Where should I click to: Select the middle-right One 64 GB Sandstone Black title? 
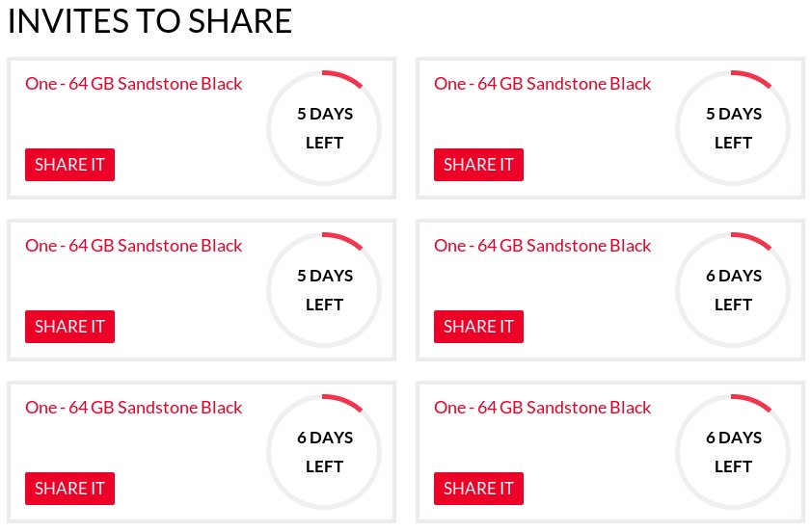click(x=542, y=246)
